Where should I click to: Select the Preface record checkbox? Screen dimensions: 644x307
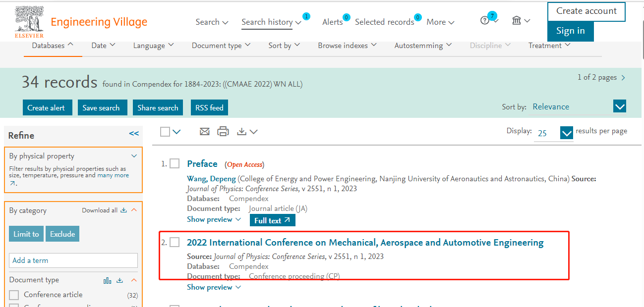point(175,164)
